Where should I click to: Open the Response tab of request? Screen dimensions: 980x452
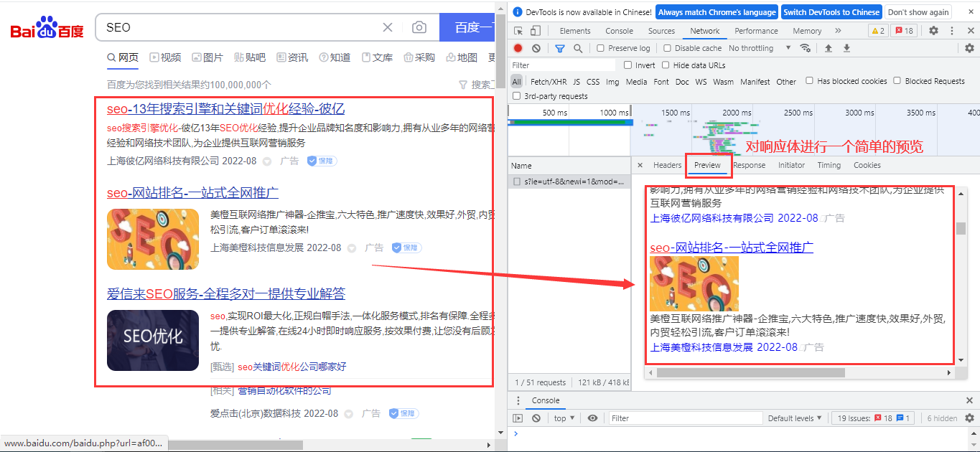pyautogui.click(x=749, y=165)
